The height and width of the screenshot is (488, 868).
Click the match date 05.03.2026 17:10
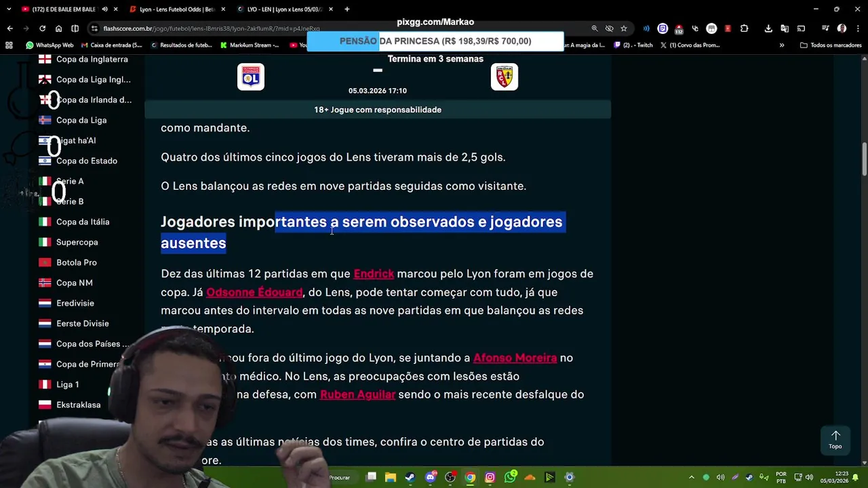(x=378, y=91)
